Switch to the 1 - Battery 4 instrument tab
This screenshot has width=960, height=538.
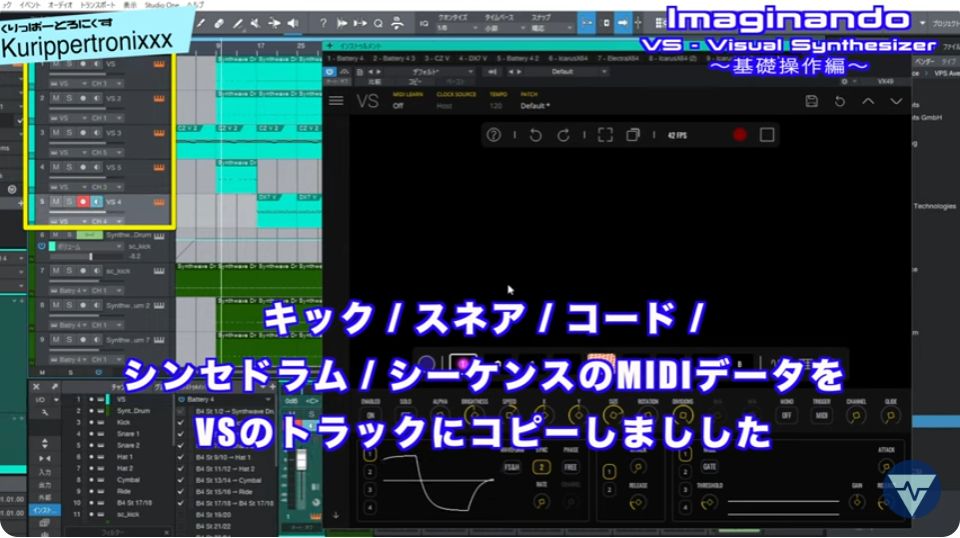[345, 59]
